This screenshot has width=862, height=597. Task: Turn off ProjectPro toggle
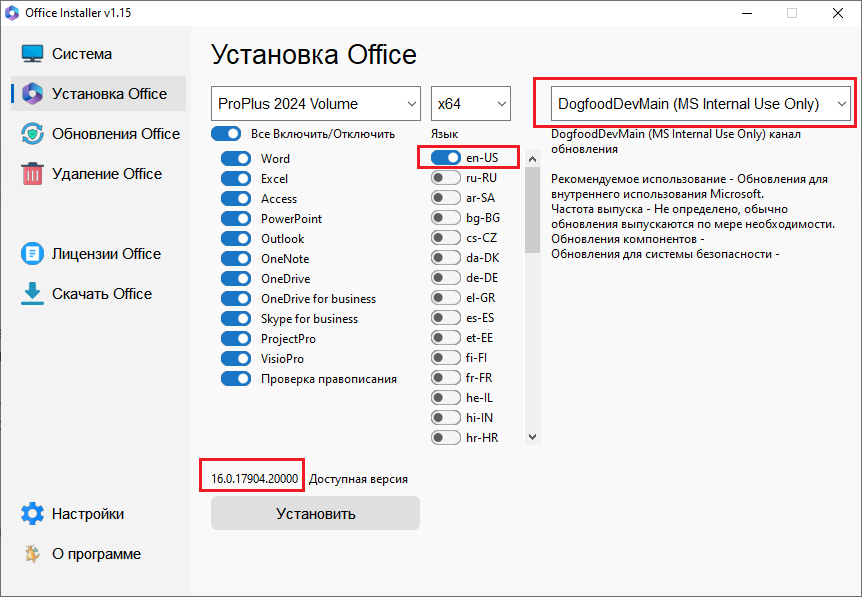point(236,339)
